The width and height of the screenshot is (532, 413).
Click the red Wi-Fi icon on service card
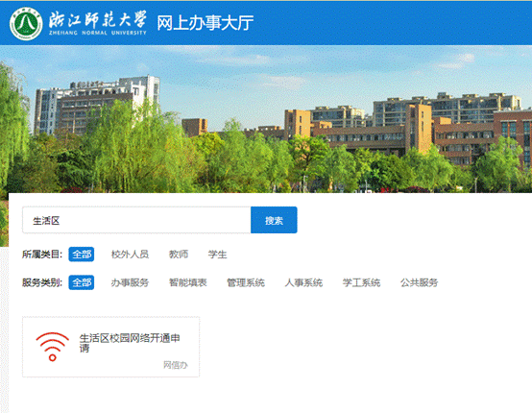click(52, 347)
